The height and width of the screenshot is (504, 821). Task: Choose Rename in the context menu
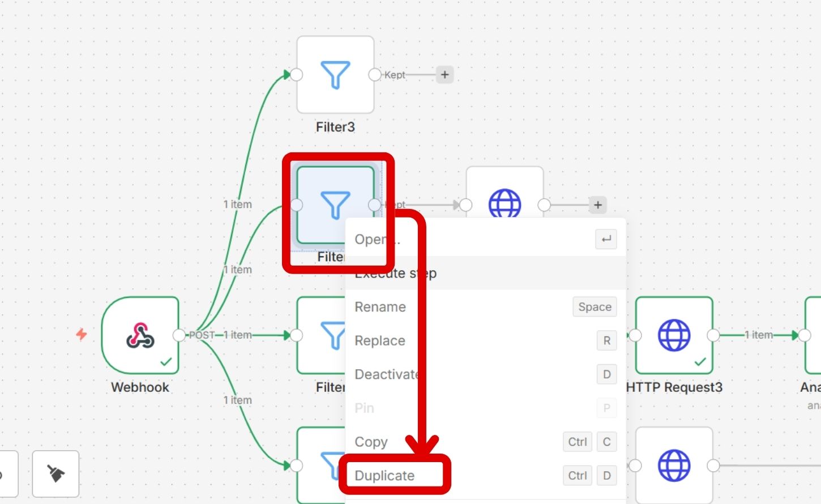[380, 307]
